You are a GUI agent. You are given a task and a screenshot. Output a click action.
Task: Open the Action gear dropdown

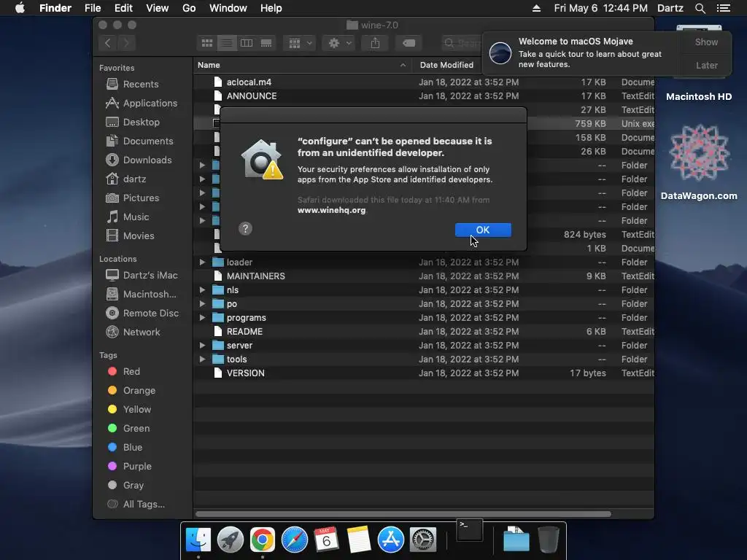[339, 43]
